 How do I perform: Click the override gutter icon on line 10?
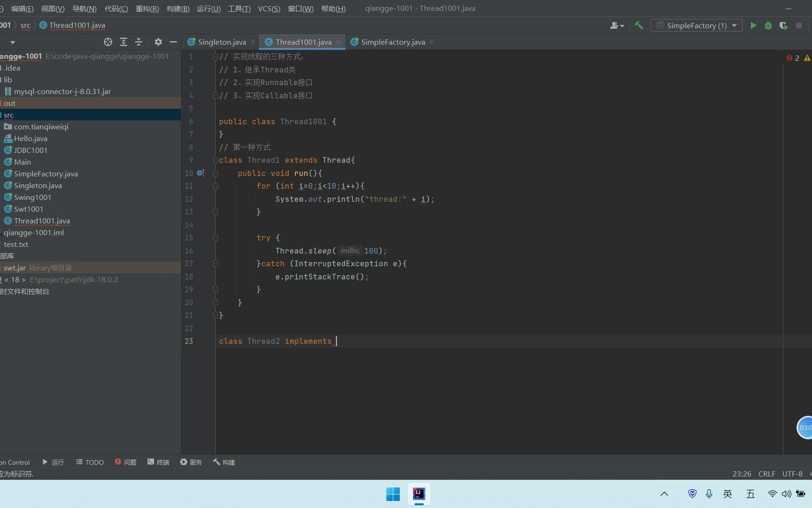[201, 173]
